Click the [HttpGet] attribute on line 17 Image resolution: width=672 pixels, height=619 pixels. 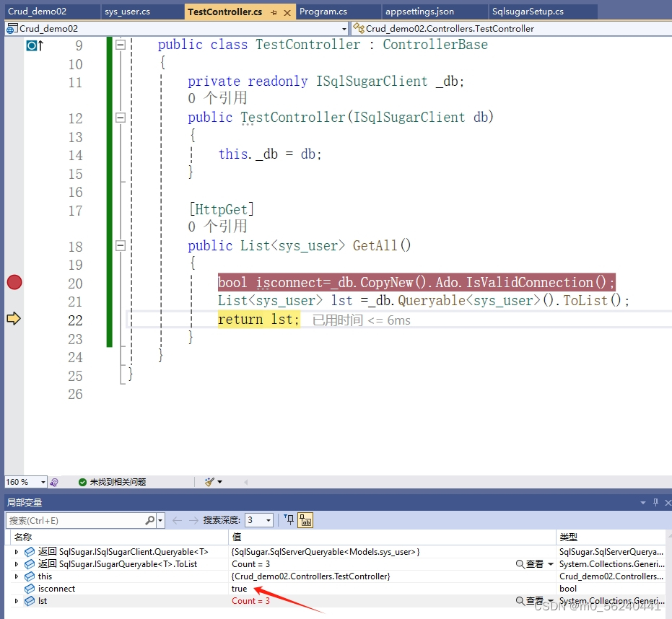click(221, 209)
